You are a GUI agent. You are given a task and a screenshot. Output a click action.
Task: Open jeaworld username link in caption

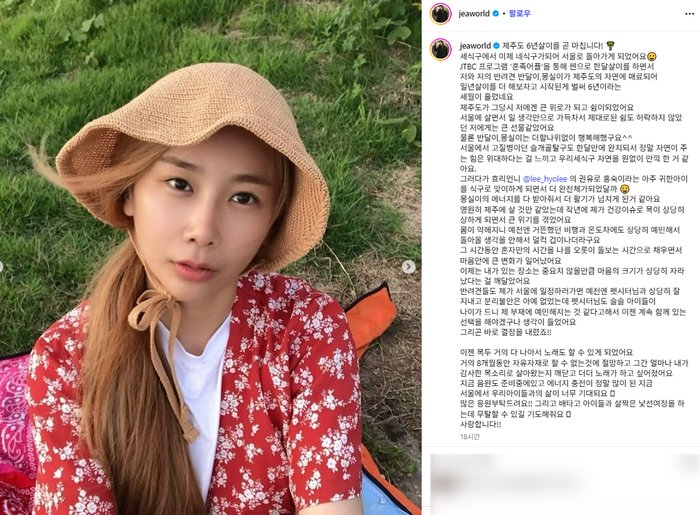[x=475, y=46]
